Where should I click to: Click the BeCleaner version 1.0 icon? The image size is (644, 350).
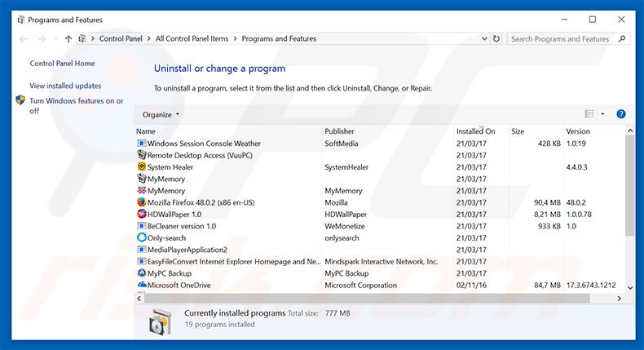click(x=141, y=226)
